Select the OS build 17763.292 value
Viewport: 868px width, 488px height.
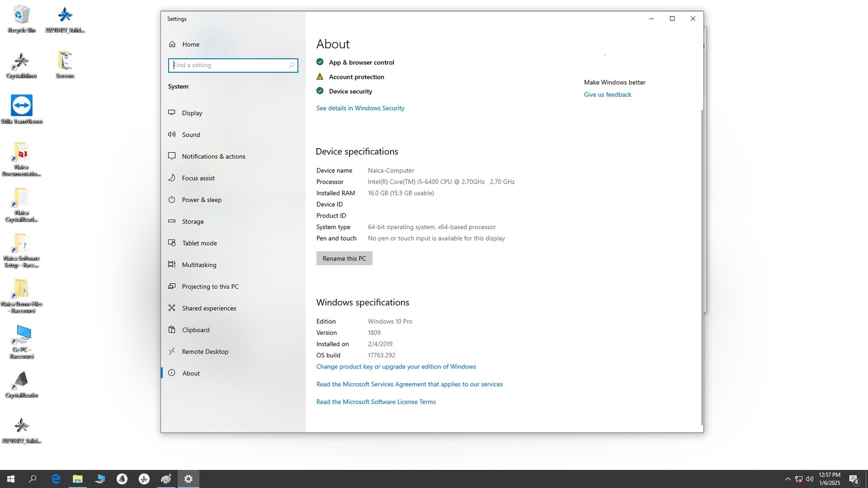pyautogui.click(x=381, y=355)
